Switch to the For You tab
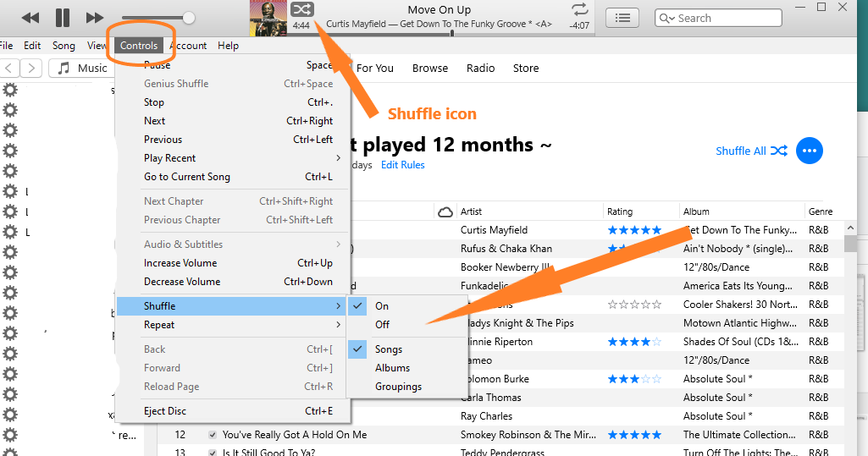The height and width of the screenshot is (456, 868). click(375, 68)
